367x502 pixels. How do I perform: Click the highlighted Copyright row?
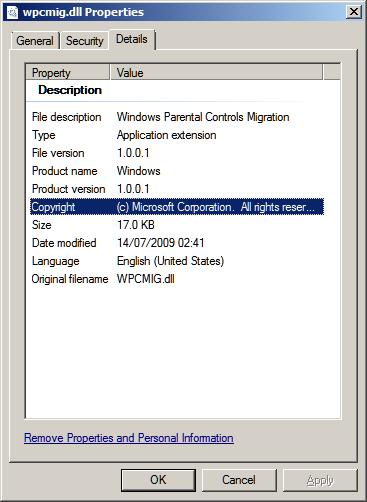177,207
